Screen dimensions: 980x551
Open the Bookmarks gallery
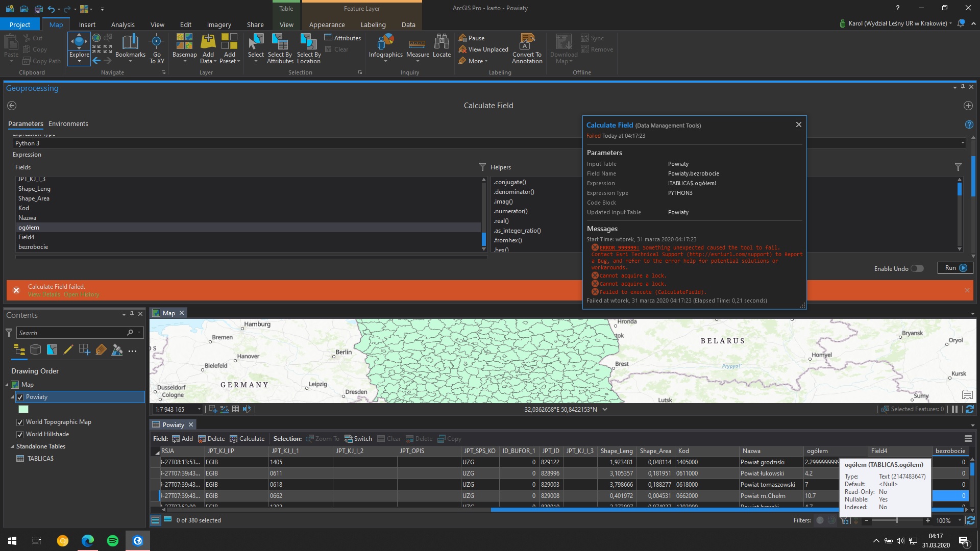(x=130, y=48)
